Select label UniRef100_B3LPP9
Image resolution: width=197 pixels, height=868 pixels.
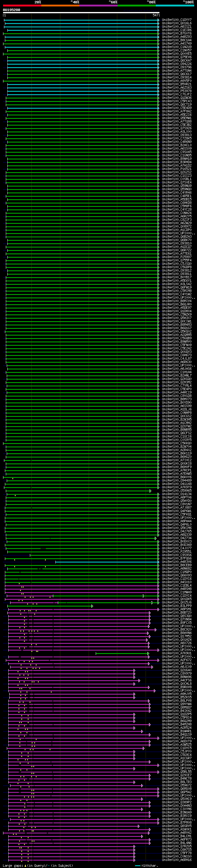177,606
